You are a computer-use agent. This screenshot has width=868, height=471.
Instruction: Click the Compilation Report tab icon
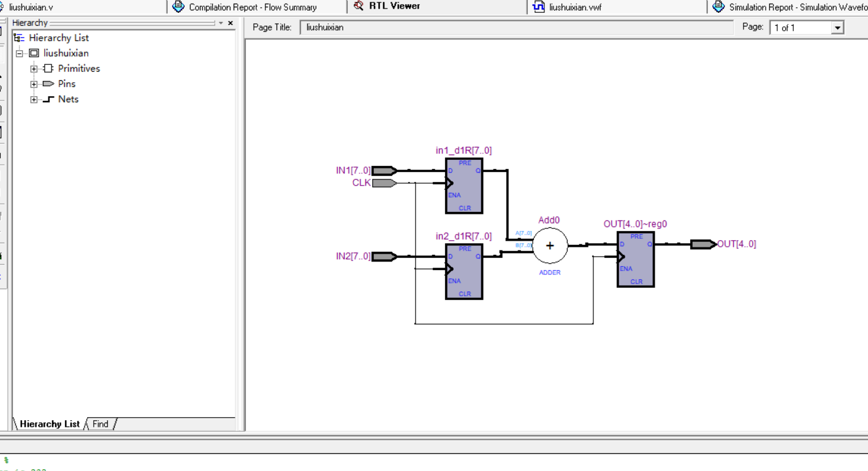(x=178, y=7)
